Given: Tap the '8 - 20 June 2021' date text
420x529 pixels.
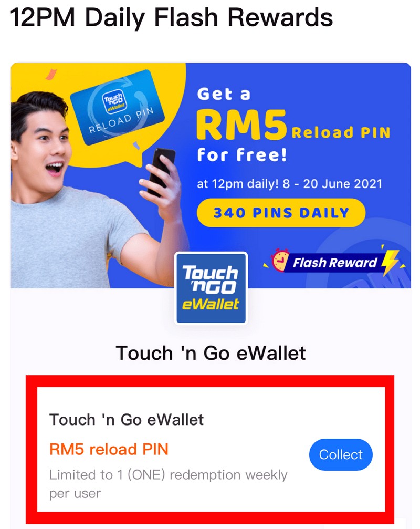Looking at the screenshot, I should tap(332, 184).
